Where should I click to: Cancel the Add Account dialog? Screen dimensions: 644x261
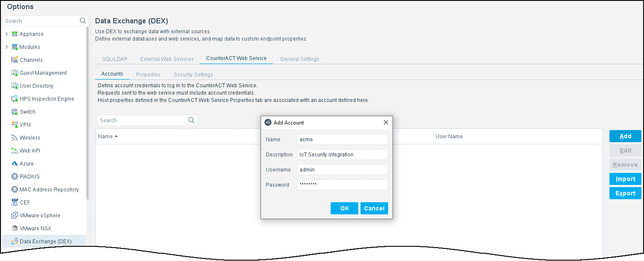tap(374, 208)
